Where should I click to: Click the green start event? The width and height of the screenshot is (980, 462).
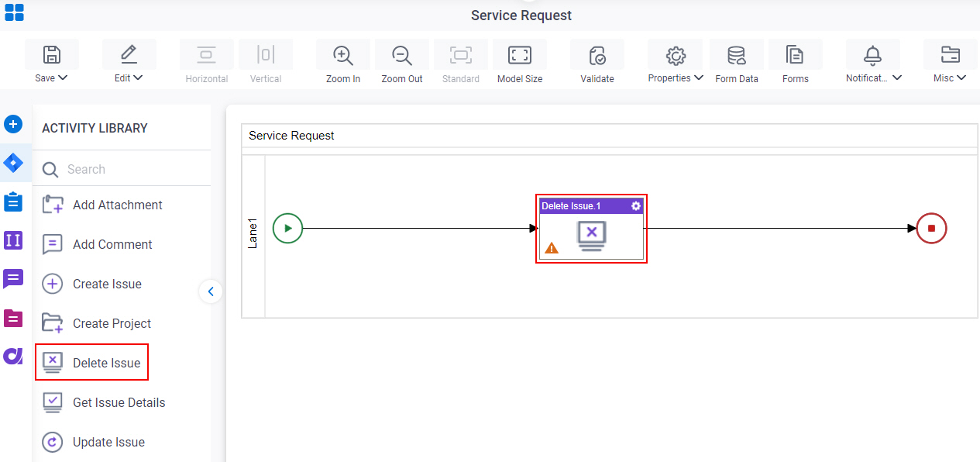pos(288,229)
